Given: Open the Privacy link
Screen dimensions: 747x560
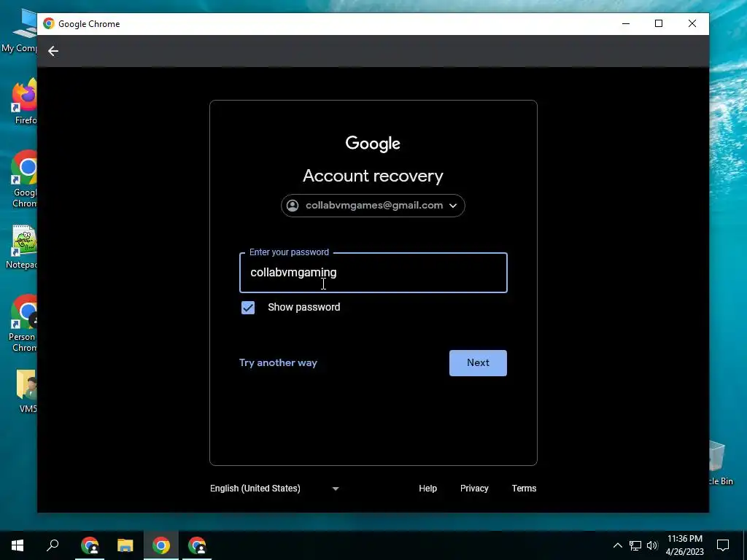Looking at the screenshot, I should click(474, 489).
